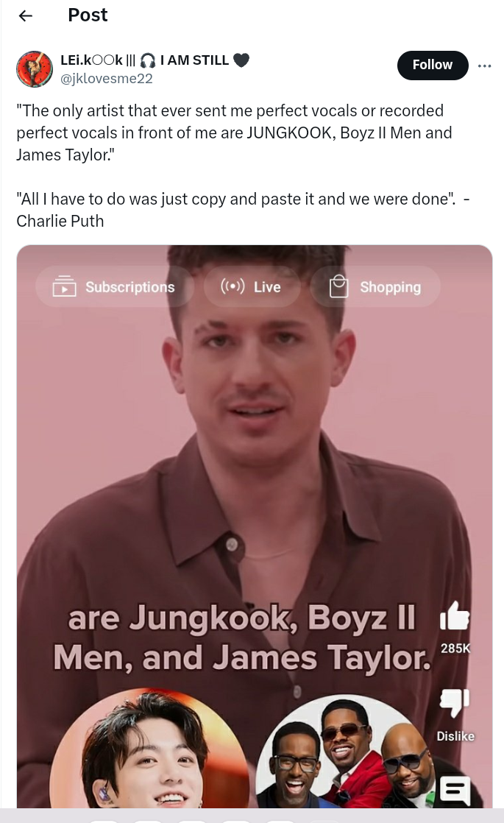
Task: Select the Shopping tab label
Action: click(x=390, y=287)
